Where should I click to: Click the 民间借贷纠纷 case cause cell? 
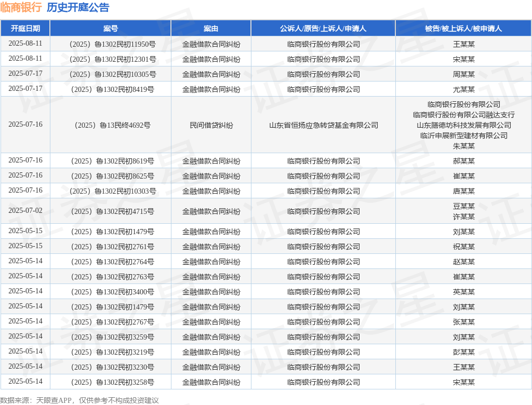(211, 125)
